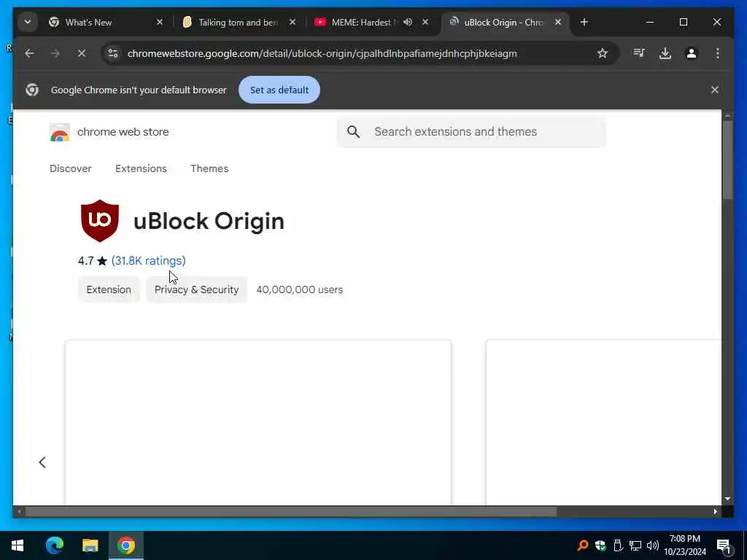Close the Talking tom and ben tab
This screenshot has width=747, height=560.
point(293,22)
